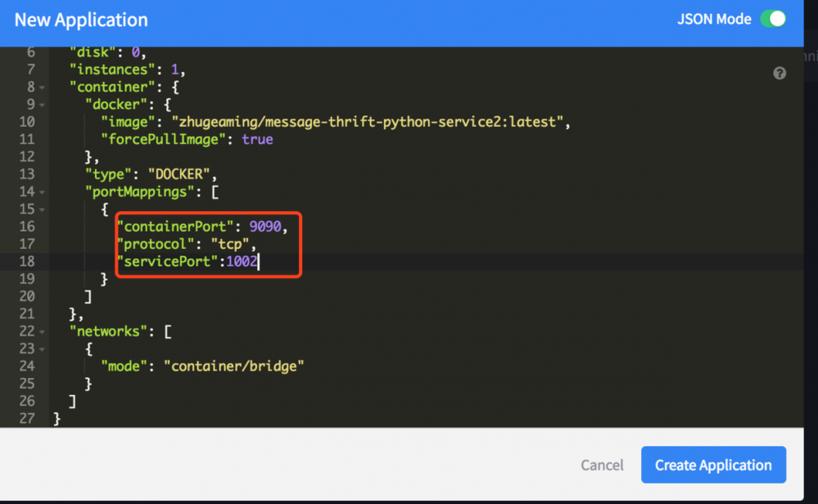
Task: Click the "docker" key on line 9
Action: point(116,104)
